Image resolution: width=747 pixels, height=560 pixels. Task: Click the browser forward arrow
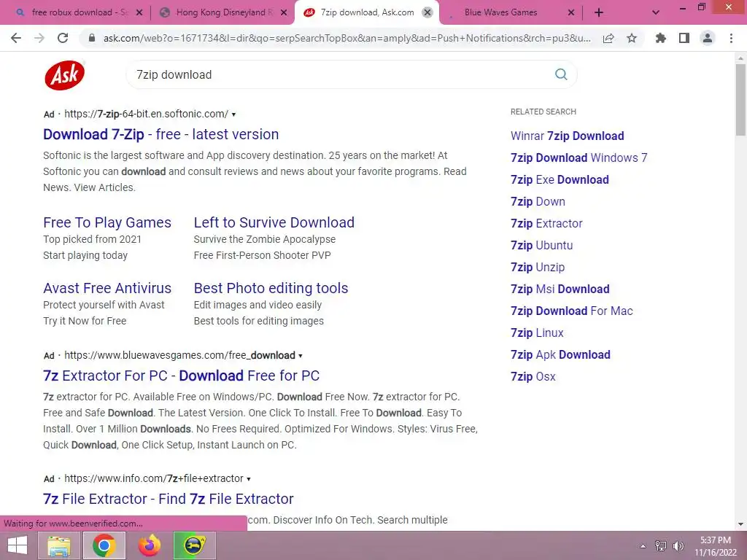tap(39, 38)
